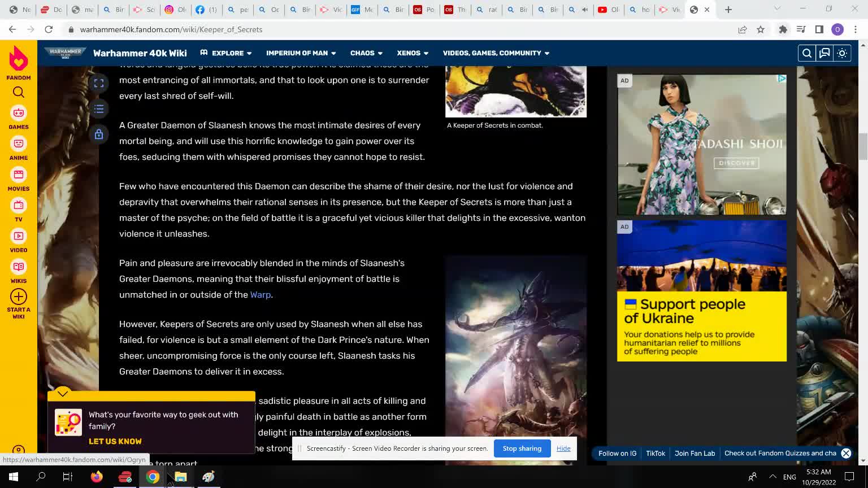Click the Start a Wiki plus icon

point(19,297)
